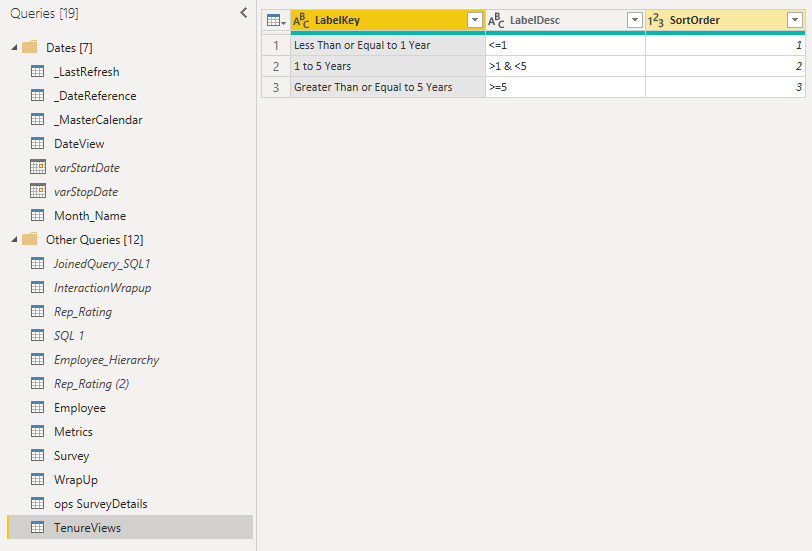The height and width of the screenshot is (551, 812).
Task: Click the Queries [19] pane title
Action: (x=44, y=13)
